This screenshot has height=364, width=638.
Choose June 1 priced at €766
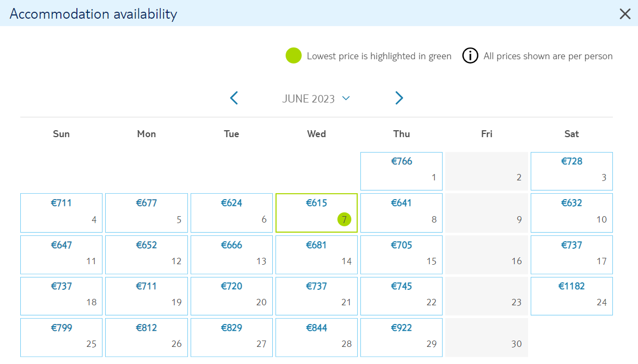pos(401,171)
